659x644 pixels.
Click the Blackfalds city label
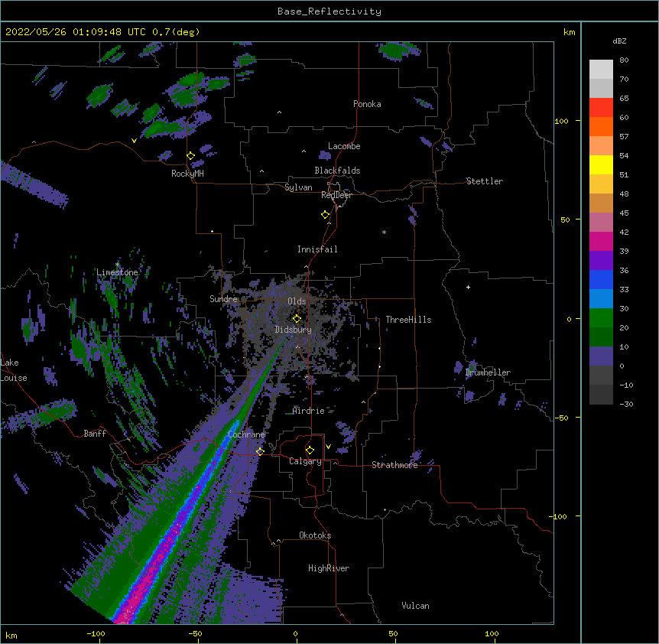[x=337, y=171]
